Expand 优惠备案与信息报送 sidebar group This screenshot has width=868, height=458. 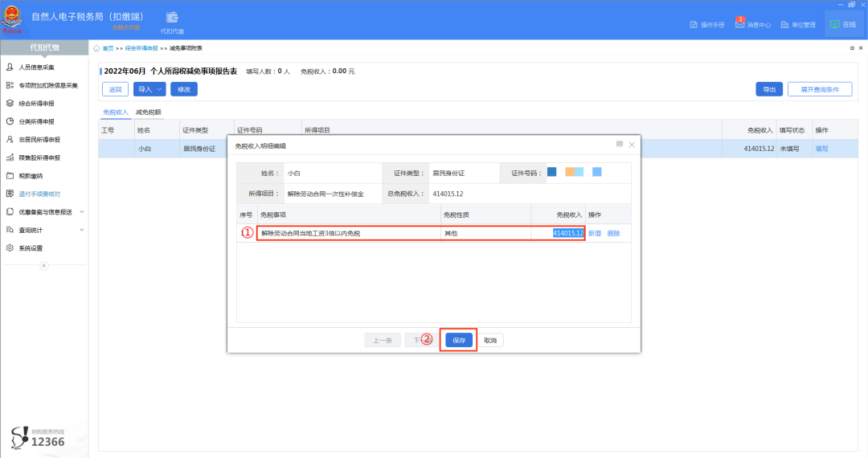click(45, 211)
